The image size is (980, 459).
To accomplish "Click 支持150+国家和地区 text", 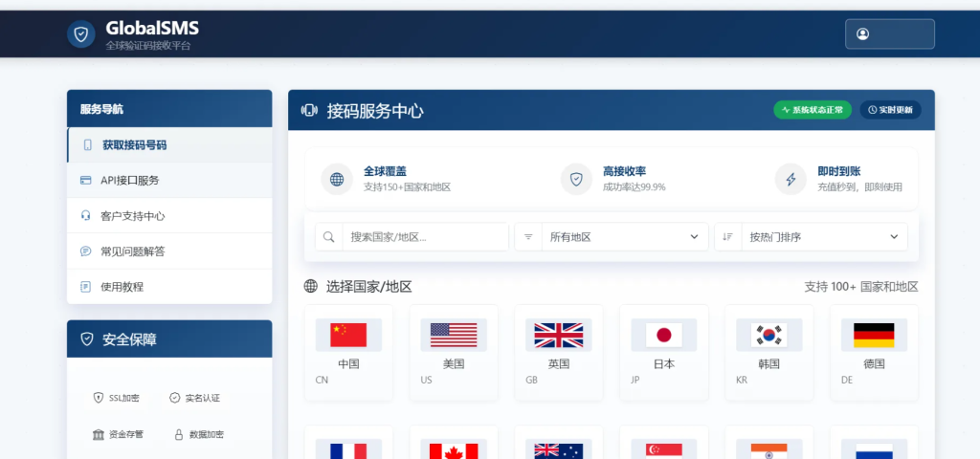I will (x=408, y=186).
